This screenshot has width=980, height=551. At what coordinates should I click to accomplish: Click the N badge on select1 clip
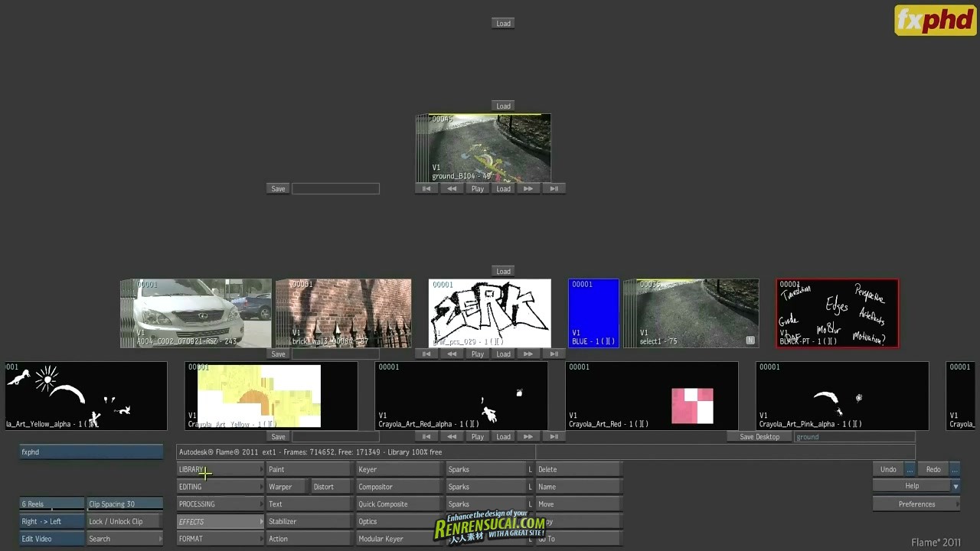[750, 340]
